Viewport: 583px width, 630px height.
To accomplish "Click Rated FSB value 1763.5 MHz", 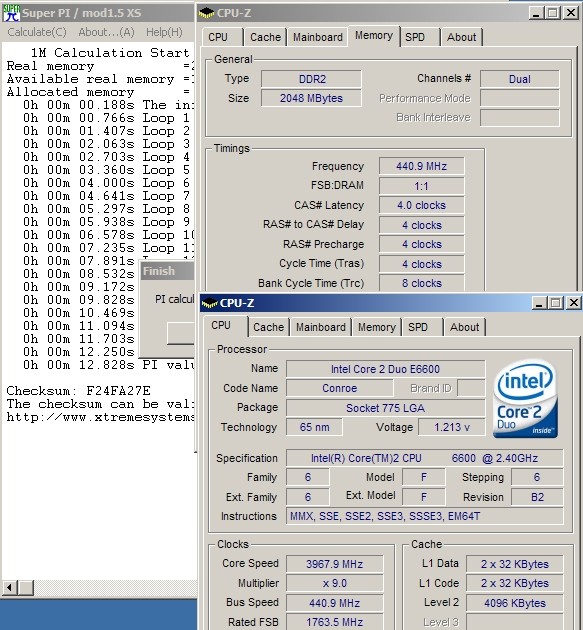I will (334, 622).
